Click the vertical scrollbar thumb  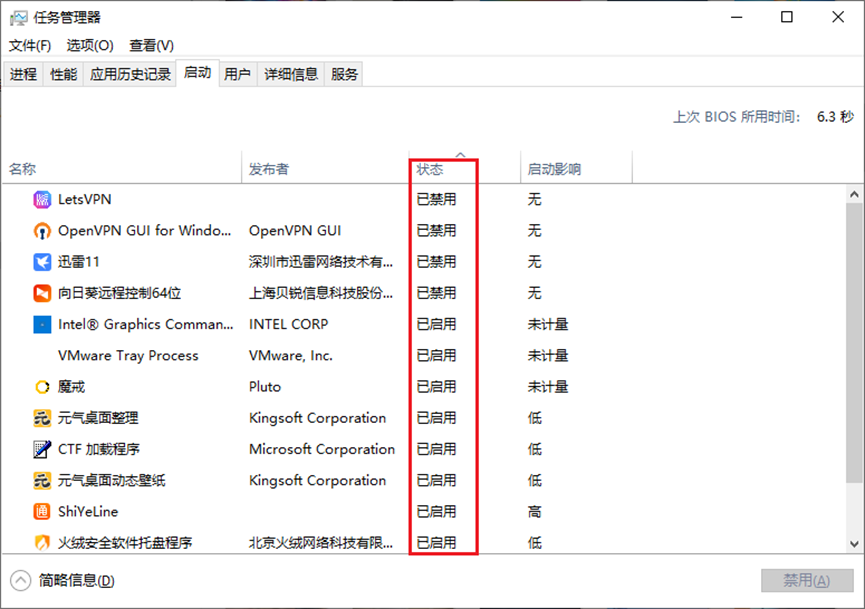tap(854, 343)
